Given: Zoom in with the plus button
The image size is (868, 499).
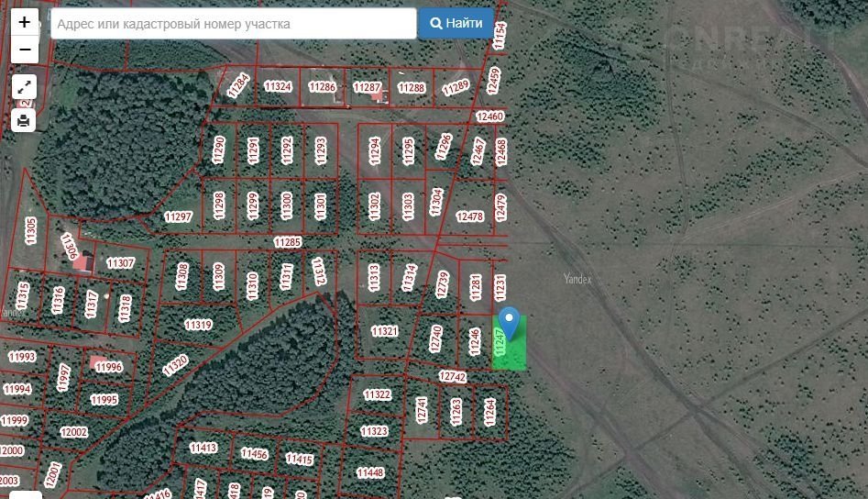Looking at the screenshot, I should click(24, 22).
